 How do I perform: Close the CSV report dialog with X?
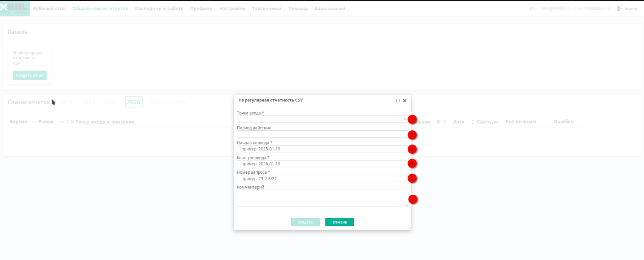click(x=405, y=101)
